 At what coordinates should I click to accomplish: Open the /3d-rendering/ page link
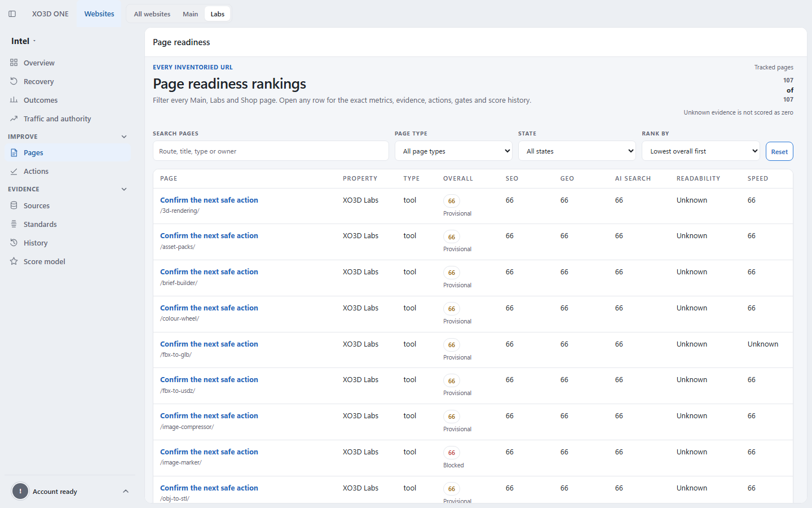(209, 200)
